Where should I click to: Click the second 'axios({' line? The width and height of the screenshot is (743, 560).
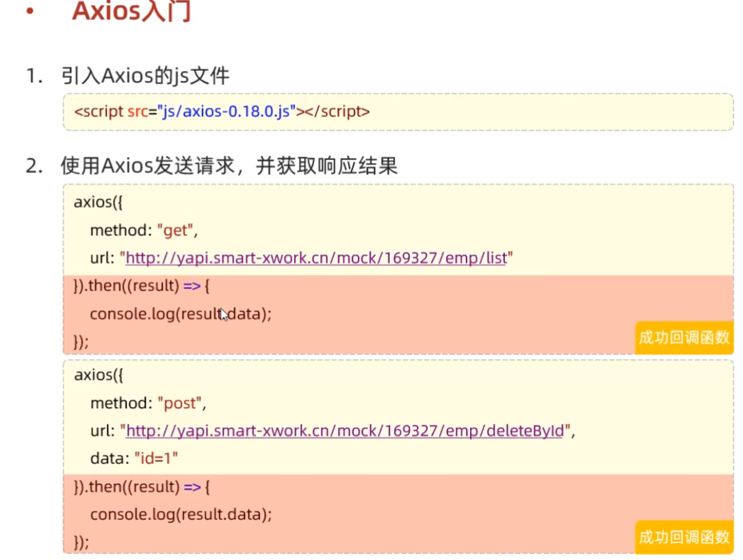99,375
